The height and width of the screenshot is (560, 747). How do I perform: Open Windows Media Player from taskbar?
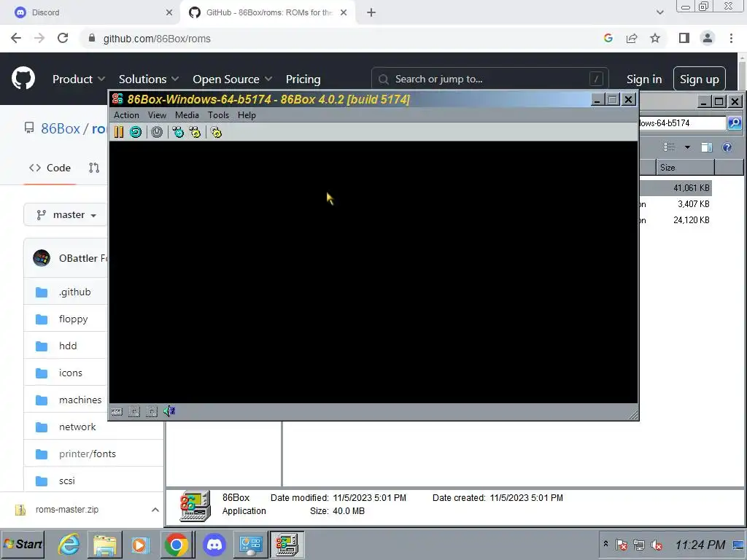point(140,544)
